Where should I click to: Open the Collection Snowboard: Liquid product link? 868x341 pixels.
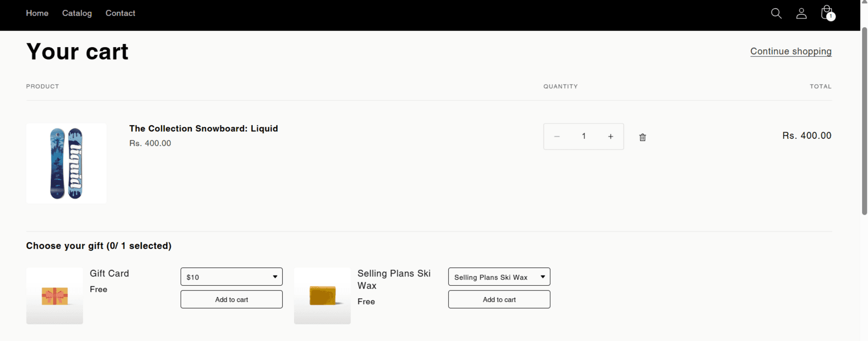pos(203,128)
